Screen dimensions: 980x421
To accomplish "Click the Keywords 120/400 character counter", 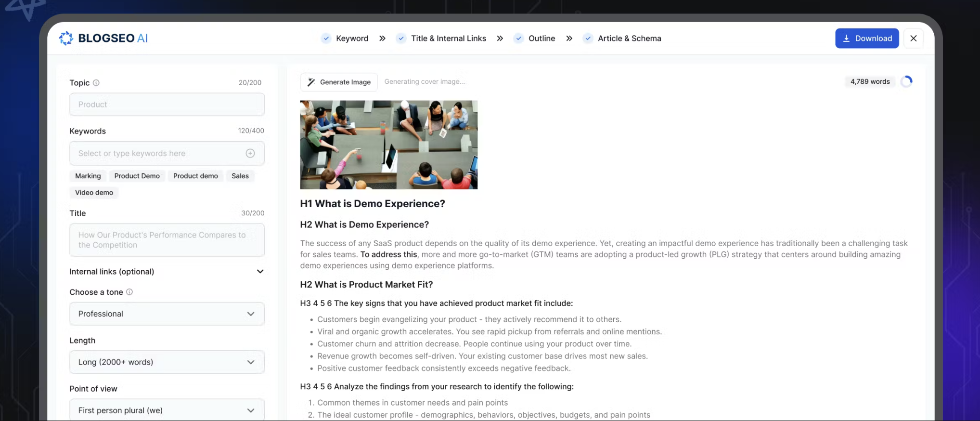I will 251,131.
